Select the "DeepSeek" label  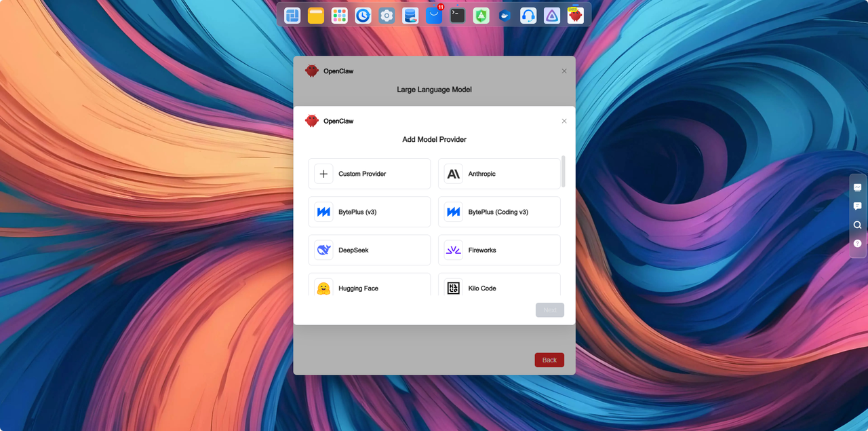click(353, 250)
